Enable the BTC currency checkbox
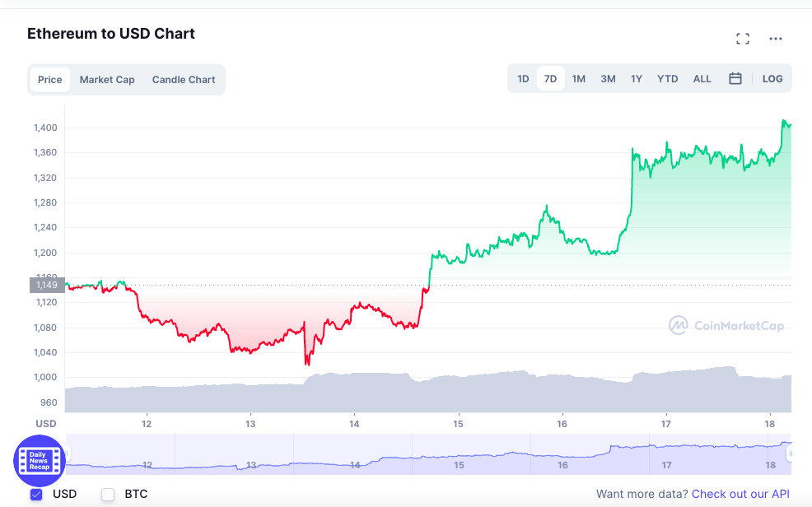The image size is (812, 507). coord(108,495)
